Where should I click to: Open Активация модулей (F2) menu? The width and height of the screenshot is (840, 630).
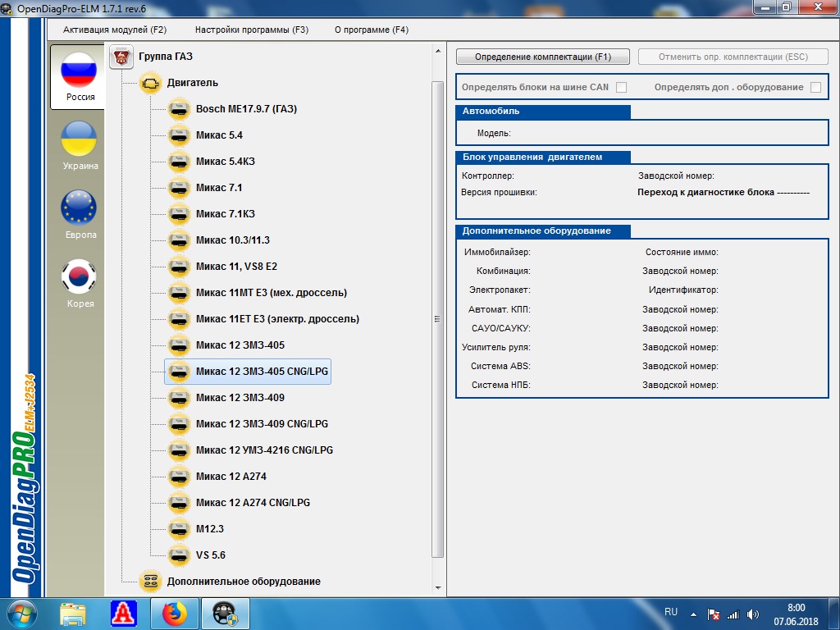coord(115,30)
